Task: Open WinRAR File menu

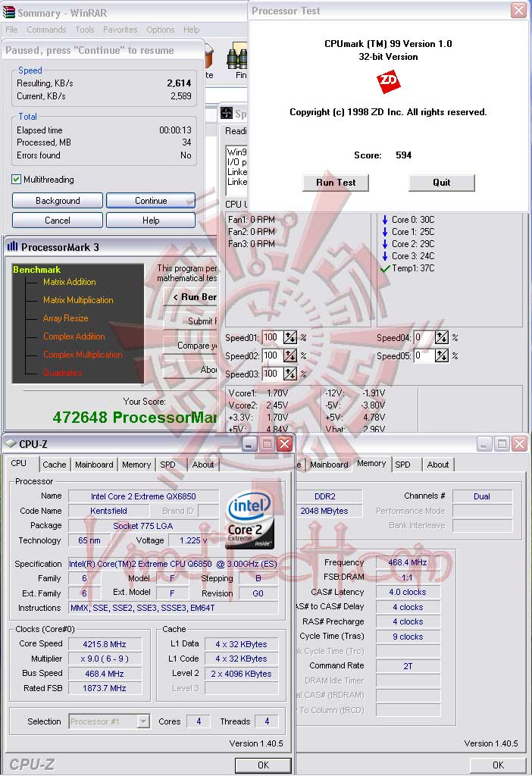Action: pos(11,30)
